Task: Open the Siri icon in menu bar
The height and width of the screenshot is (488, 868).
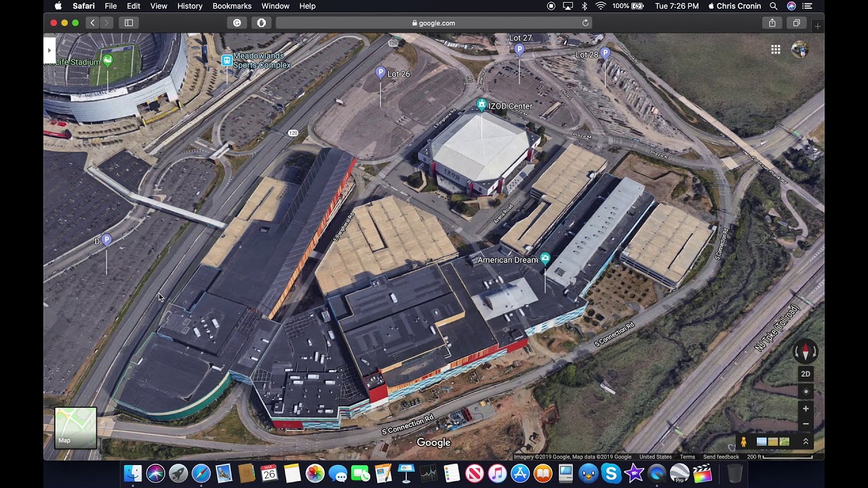Action: [791, 6]
